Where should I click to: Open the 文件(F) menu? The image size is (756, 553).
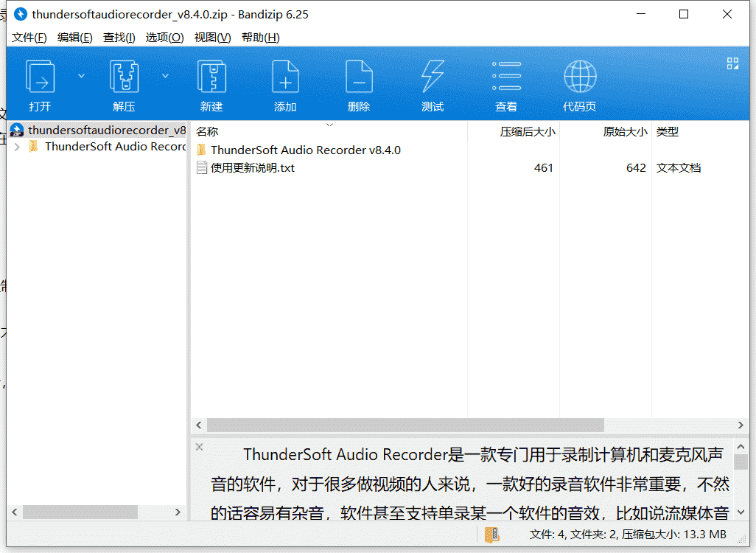pyautogui.click(x=29, y=38)
